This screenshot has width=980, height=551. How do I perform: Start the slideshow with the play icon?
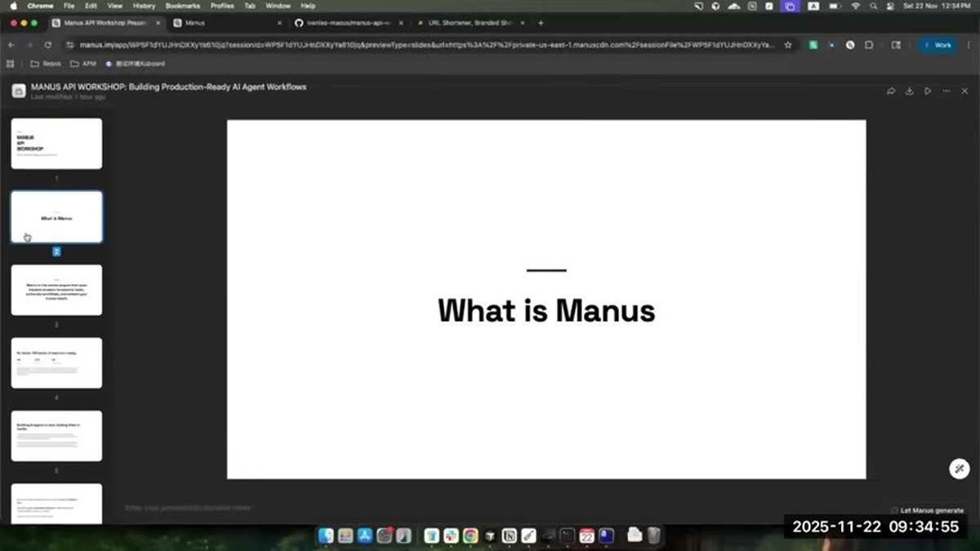click(x=928, y=91)
